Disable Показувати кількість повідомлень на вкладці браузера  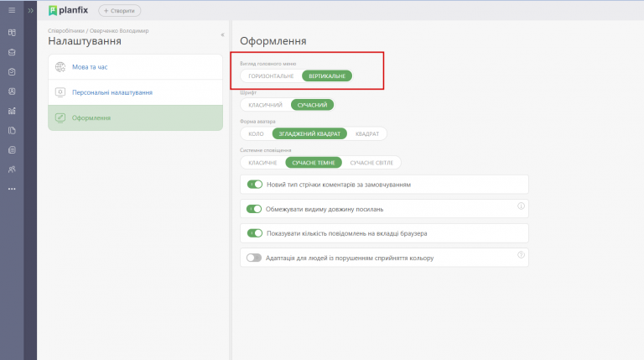point(254,232)
